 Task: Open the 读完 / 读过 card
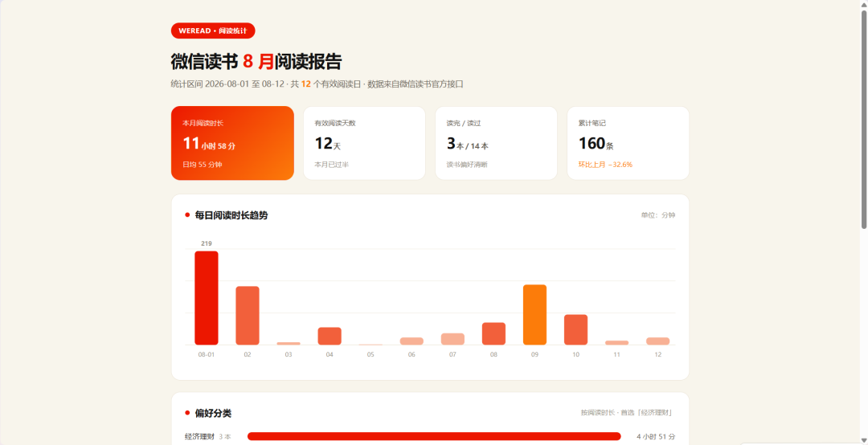click(496, 143)
